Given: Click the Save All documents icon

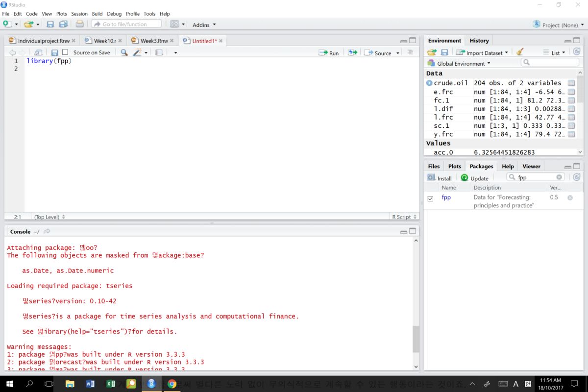Looking at the screenshot, I should pos(63,24).
